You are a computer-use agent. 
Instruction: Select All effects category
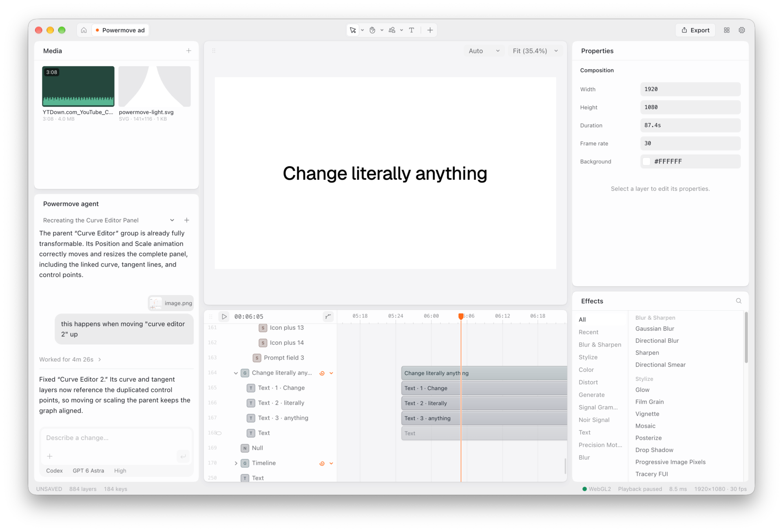coord(582,320)
